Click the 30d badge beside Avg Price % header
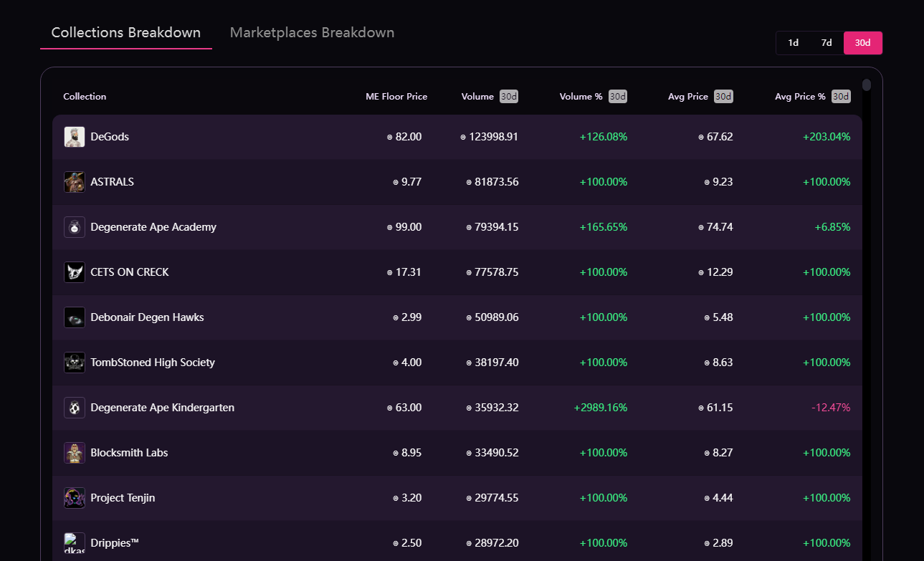Screen dimensions: 924x561 click(x=842, y=97)
